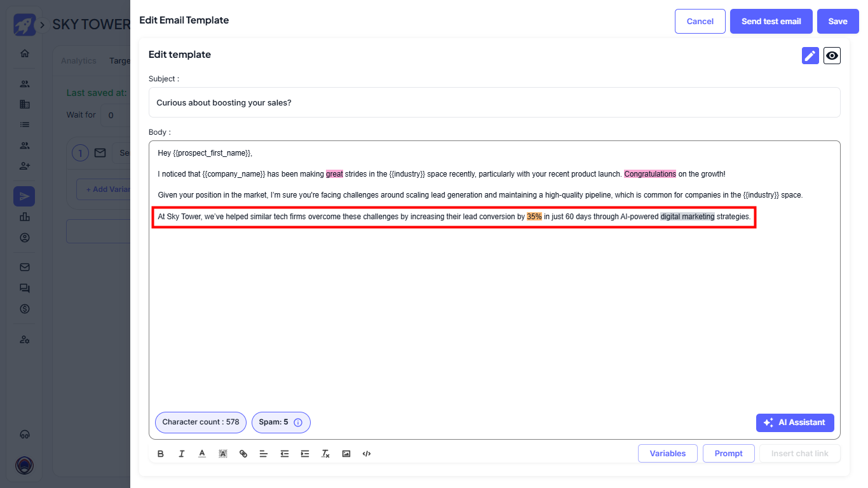868x488 pixels.
Task: Increase paragraph indent in the toolbar
Action: [x=305, y=454]
